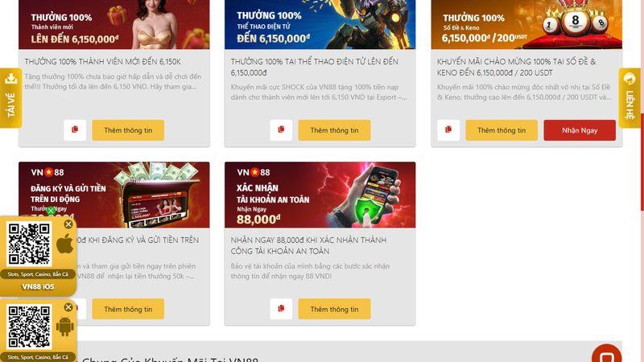Click copy icon under esports bonus card
The image size is (644, 362).
coord(281,130)
